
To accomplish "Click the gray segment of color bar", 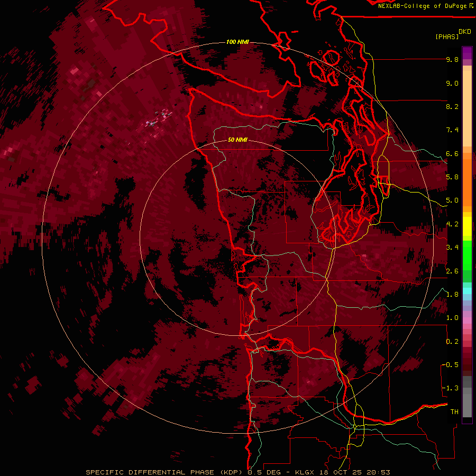I will (x=467, y=398).
